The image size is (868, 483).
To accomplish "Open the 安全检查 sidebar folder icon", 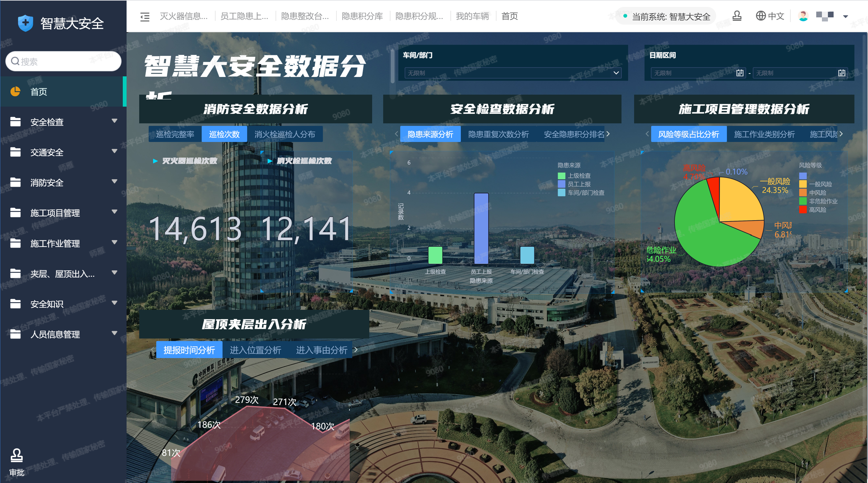I will (x=15, y=122).
